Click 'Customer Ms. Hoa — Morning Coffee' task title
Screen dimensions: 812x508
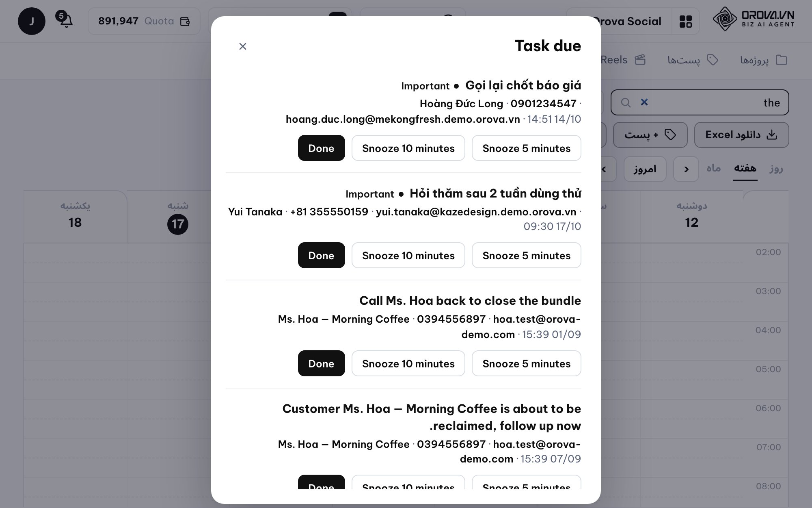coord(432,417)
